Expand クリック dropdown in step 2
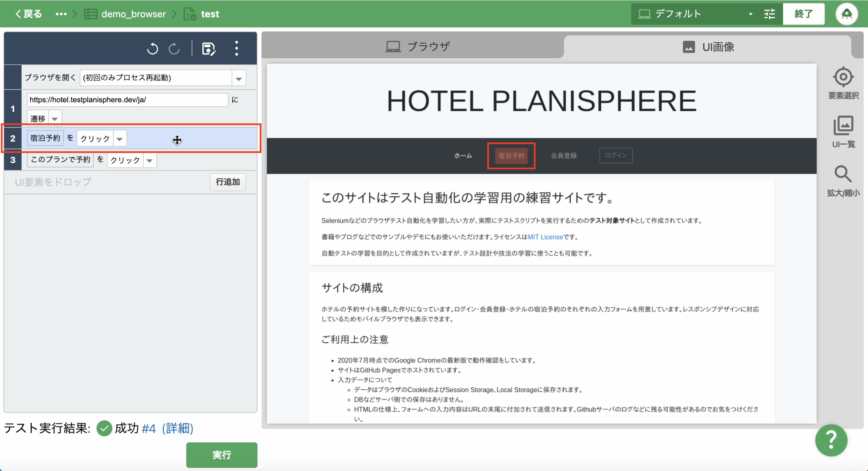This screenshot has height=471, width=868. pos(119,139)
